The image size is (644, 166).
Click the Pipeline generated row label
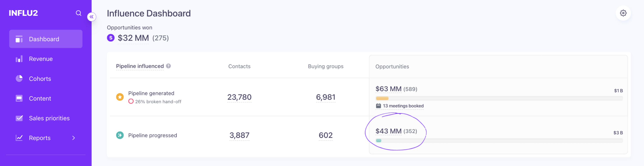tap(151, 93)
